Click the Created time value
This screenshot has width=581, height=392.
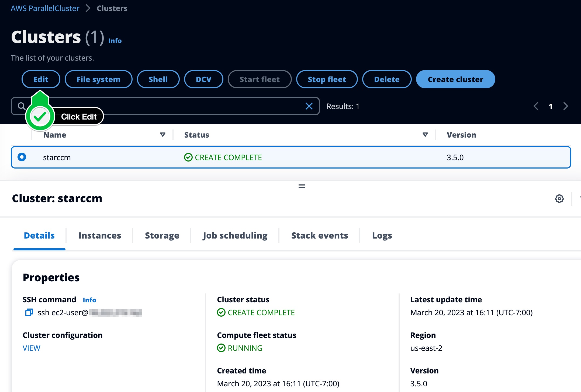(x=278, y=384)
